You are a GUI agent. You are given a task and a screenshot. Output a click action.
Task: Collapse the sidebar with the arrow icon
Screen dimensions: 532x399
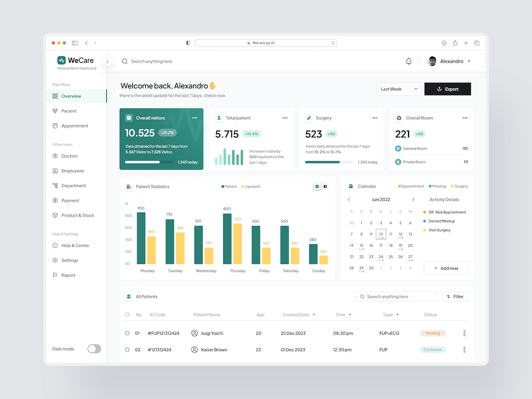point(107,62)
